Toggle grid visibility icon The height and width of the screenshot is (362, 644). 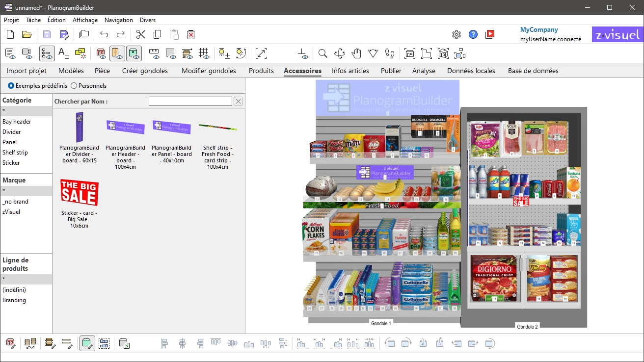tap(204, 53)
